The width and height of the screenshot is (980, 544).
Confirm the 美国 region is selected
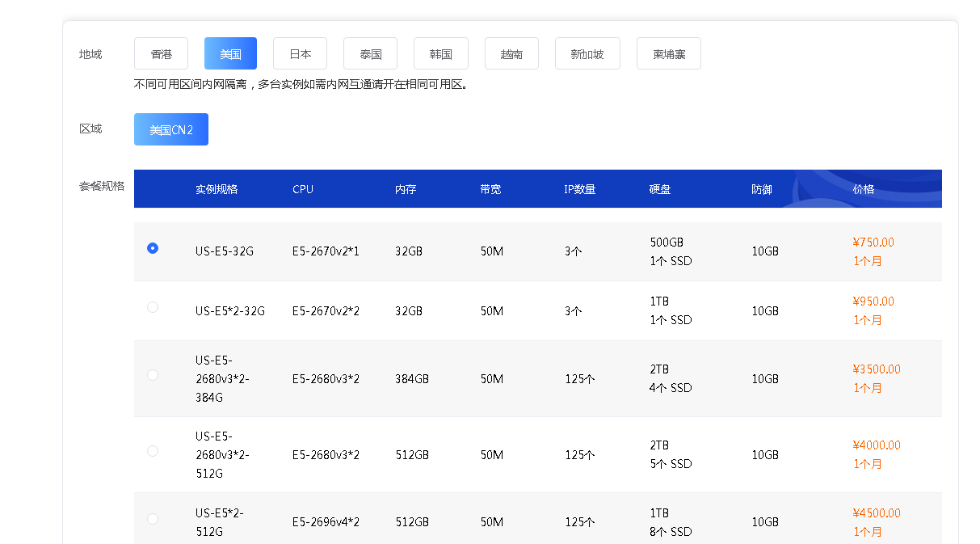230,53
